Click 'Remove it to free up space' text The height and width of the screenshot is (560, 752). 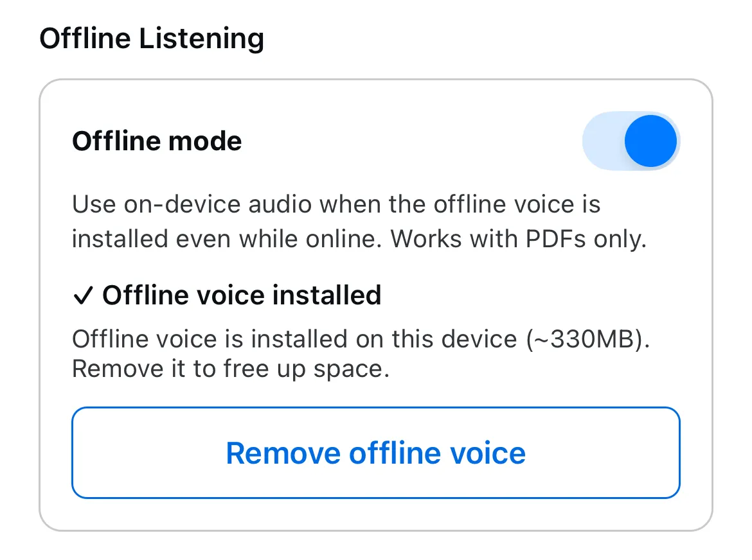coord(231,369)
